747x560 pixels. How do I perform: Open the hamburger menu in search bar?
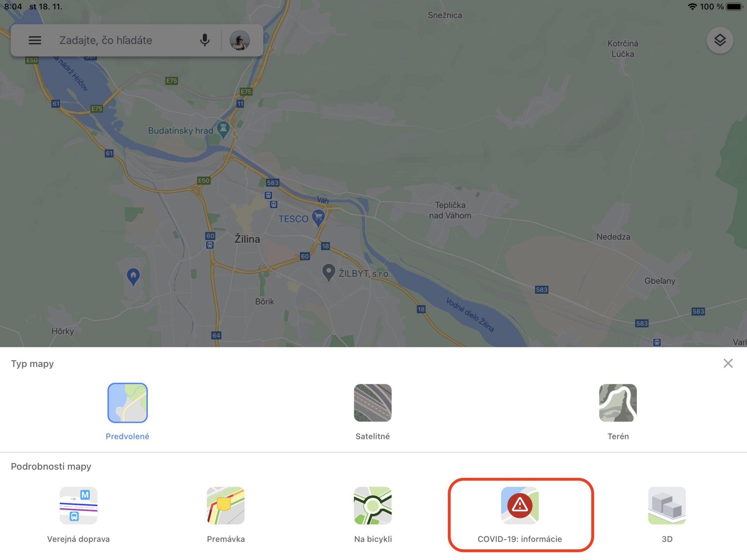pyautogui.click(x=35, y=40)
